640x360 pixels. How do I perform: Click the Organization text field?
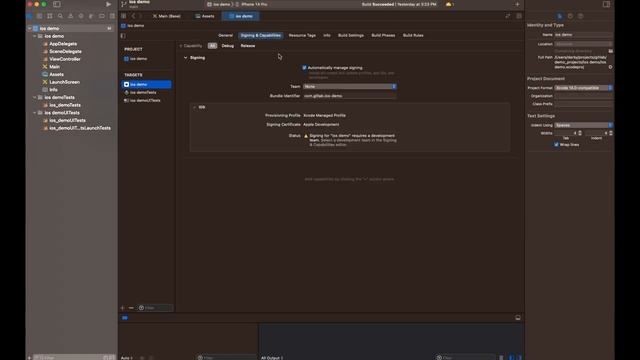(583, 96)
